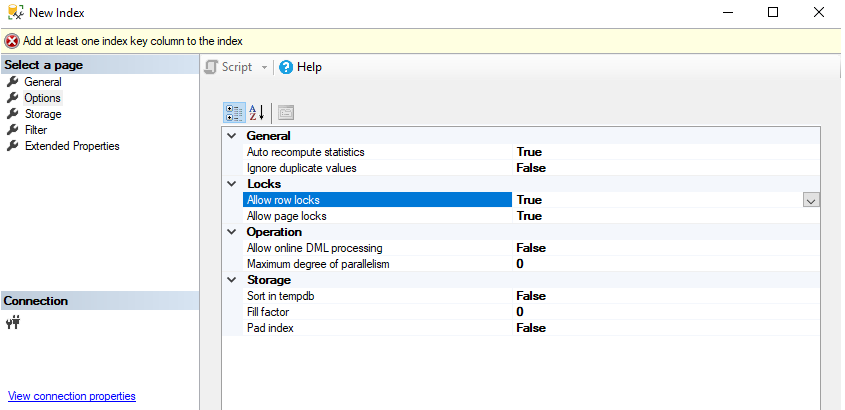The image size is (845, 410).
Task: Click the blue Help question icon
Action: point(286,67)
